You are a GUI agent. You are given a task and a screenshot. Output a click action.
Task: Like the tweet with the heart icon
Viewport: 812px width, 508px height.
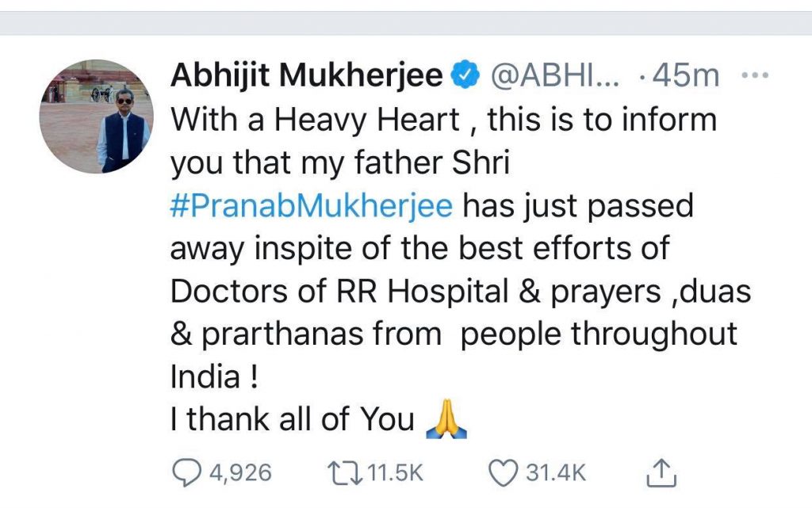coord(501,473)
